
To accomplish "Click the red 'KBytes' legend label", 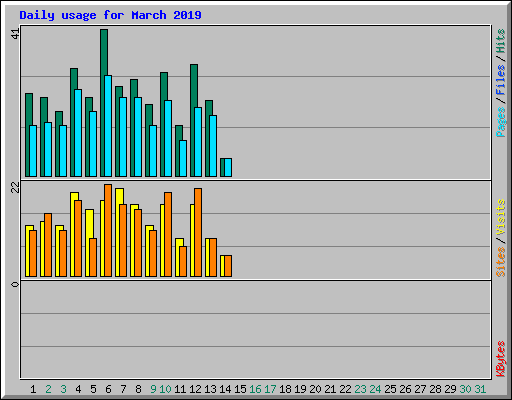I will tap(500, 359).
